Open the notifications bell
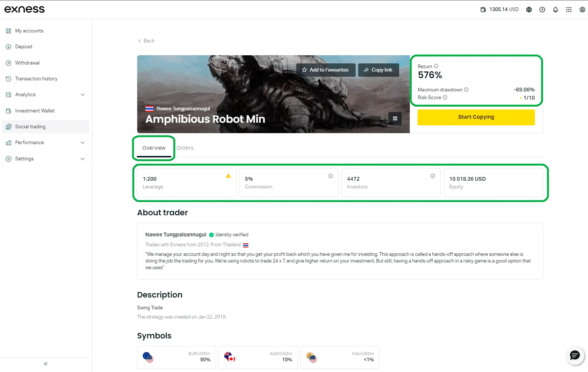Image resolution: width=588 pixels, height=372 pixels. pyautogui.click(x=556, y=10)
